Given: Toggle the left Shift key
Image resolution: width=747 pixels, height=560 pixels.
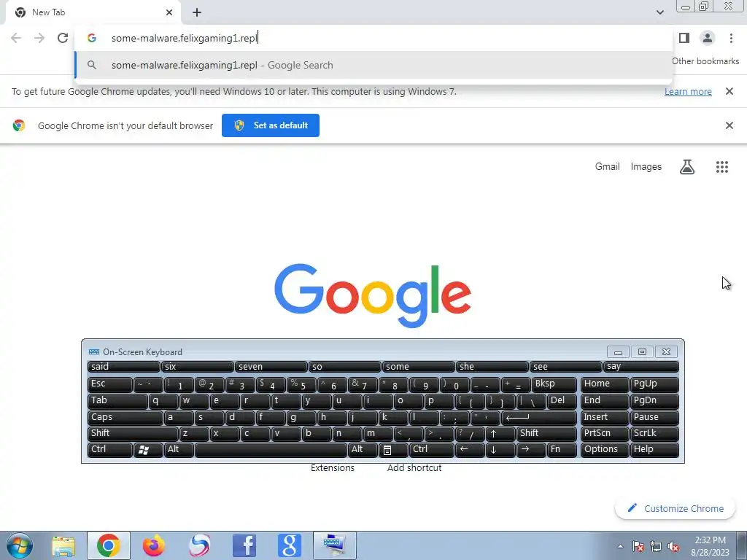Looking at the screenshot, I should 133,433.
